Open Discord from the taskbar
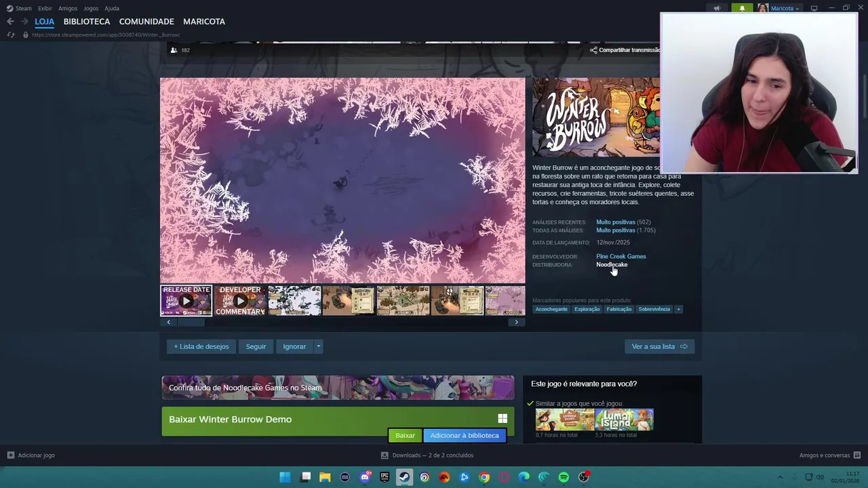868x488 pixels. coord(365,477)
